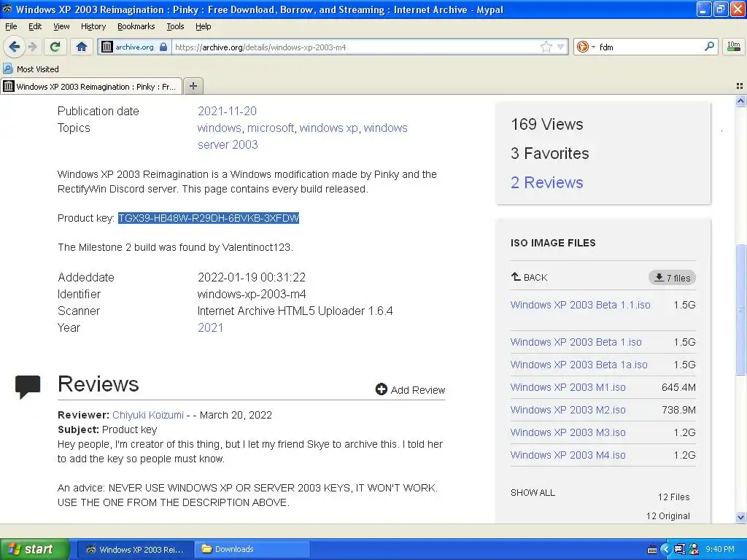Expand hidden tray icons arrow

pos(667,549)
